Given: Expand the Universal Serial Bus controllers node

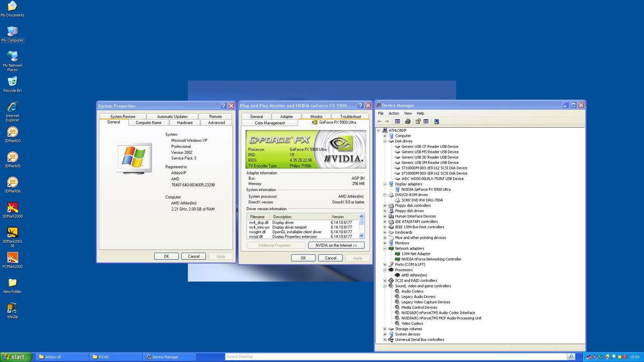Looking at the screenshot, I should [385, 339].
